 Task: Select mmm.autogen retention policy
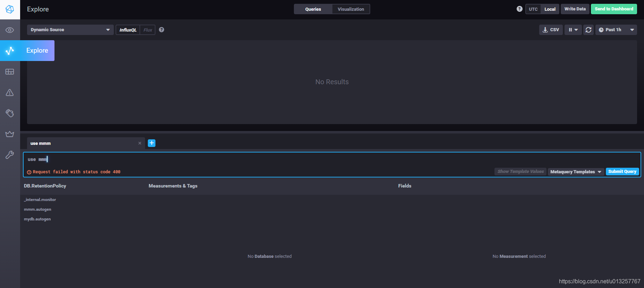(37, 209)
